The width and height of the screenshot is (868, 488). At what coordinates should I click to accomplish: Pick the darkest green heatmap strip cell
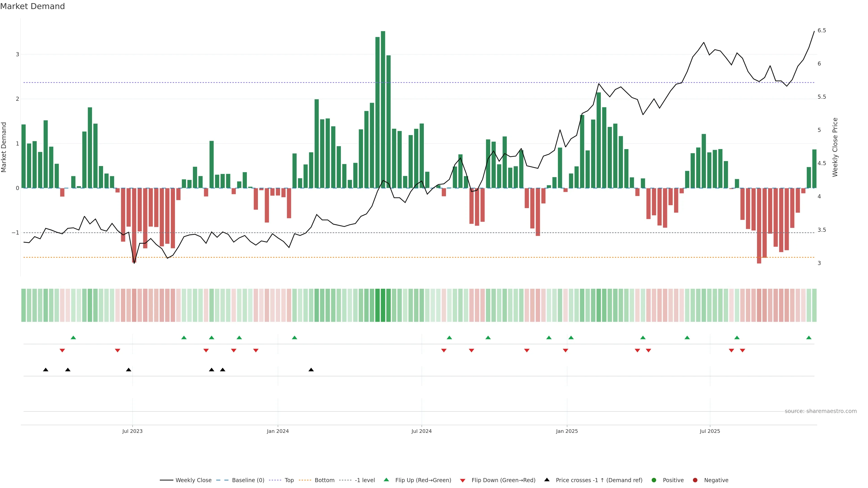pyautogui.click(x=383, y=305)
